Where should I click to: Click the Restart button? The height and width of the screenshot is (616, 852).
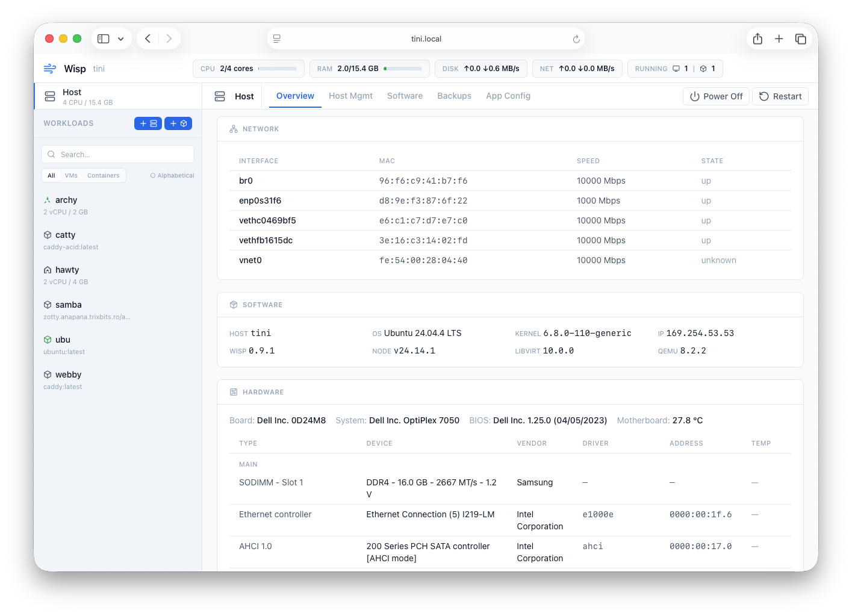pyautogui.click(x=780, y=96)
